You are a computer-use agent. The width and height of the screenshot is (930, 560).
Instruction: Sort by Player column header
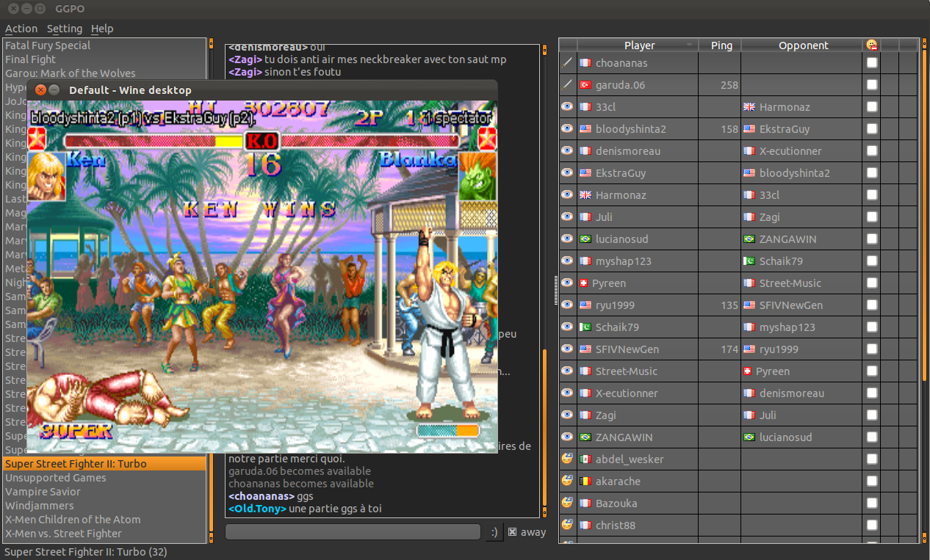[639, 46]
